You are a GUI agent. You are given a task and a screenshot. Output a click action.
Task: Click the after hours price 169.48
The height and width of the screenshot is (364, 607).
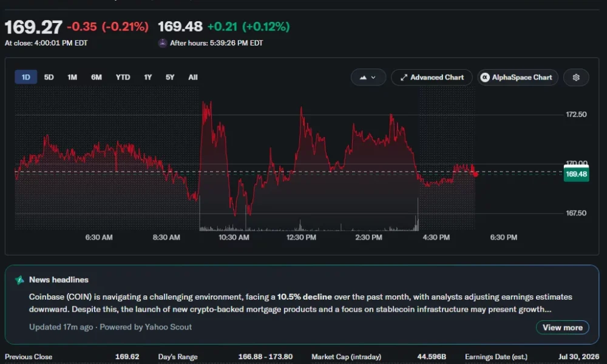pos(180,26)
